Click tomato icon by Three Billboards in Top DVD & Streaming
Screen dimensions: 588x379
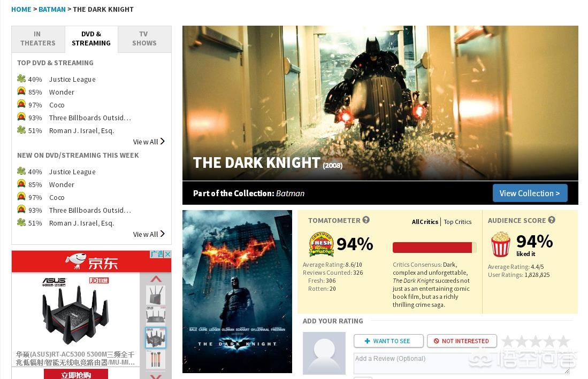coord(21,117)
